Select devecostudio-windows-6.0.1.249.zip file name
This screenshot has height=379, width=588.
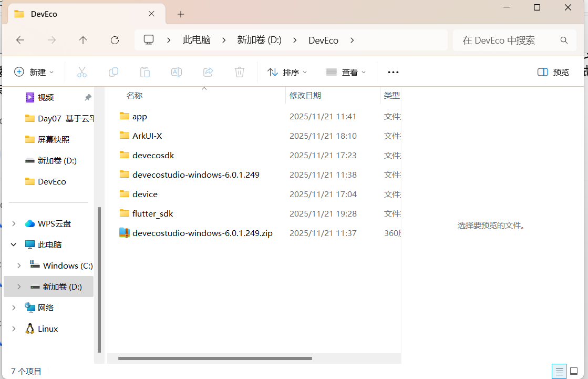click(x=202, y=233)
